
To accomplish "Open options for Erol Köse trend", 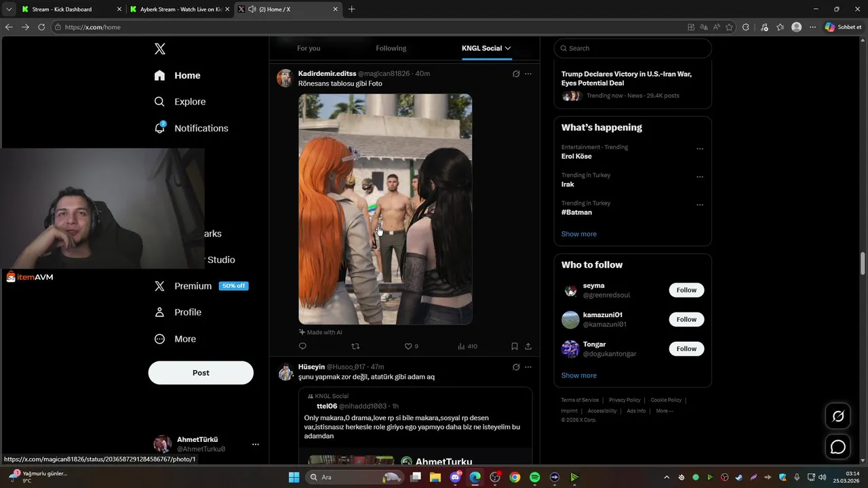I will pos(700,149).
